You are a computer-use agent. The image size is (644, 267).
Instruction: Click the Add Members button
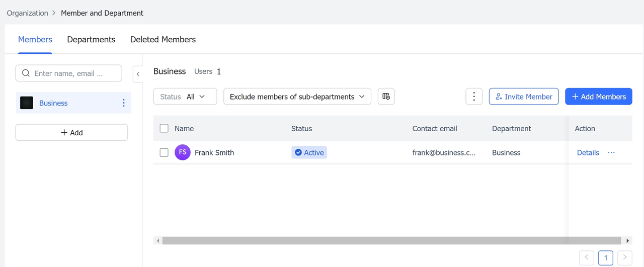click(x=598, y=97)
